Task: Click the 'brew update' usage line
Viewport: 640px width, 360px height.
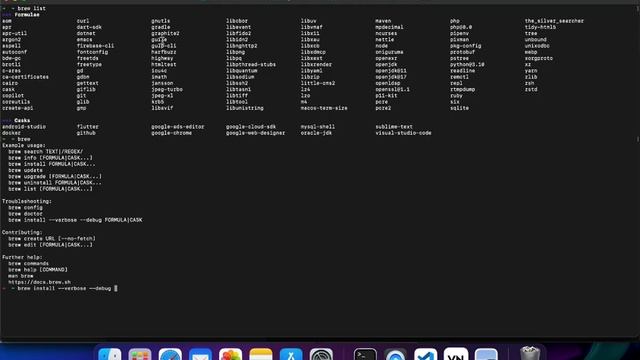Action: pos(25,170)
